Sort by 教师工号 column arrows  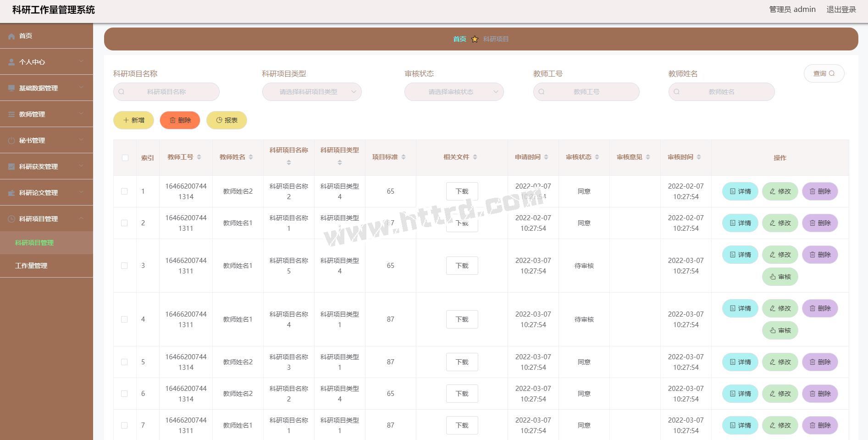199,157
